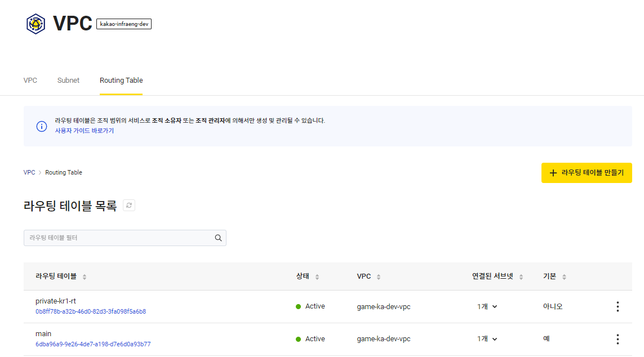Click the sort icon on 라우팅 테이블 column

tap(85, 276)
